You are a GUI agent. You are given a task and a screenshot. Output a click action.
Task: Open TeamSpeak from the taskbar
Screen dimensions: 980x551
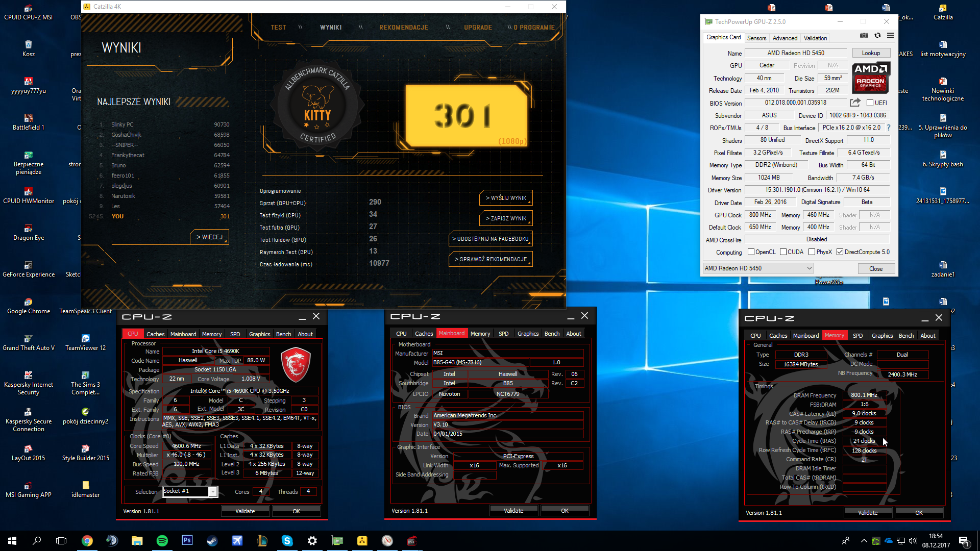tap(112, 541)
